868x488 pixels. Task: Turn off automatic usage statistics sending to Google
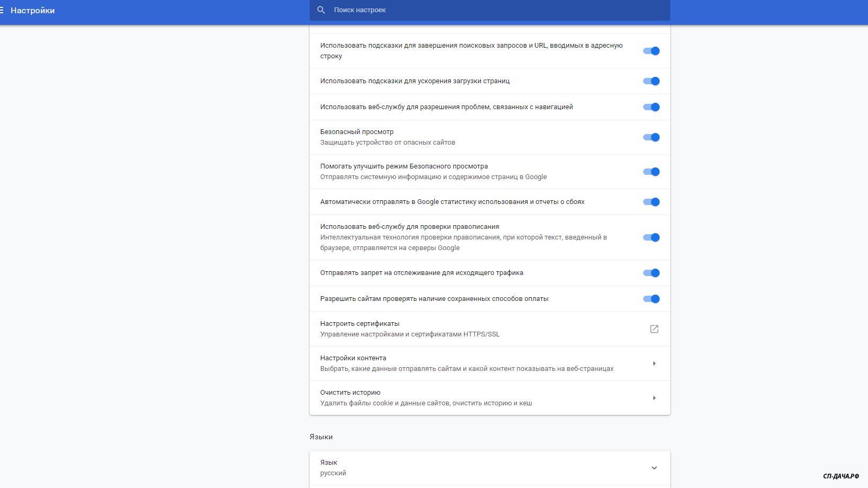tap(651, 202)
